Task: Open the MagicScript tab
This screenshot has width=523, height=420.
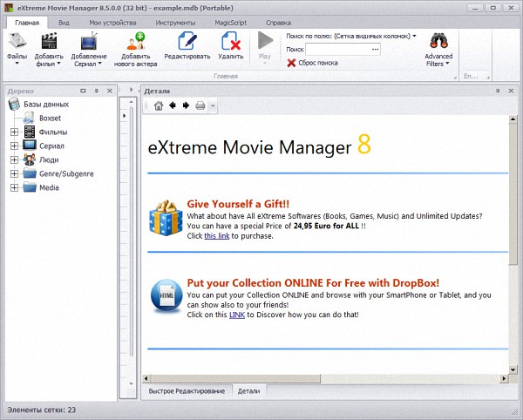Action: coord(230,23)
